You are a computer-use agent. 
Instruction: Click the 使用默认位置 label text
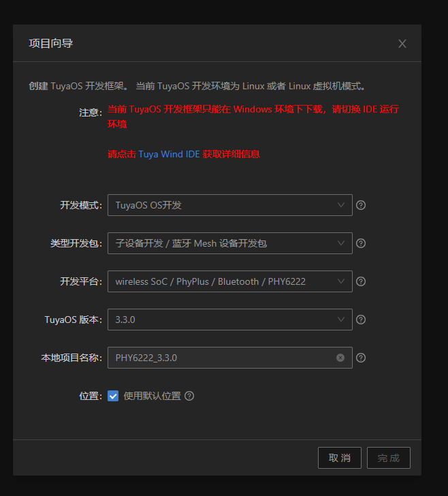point(152,396)
